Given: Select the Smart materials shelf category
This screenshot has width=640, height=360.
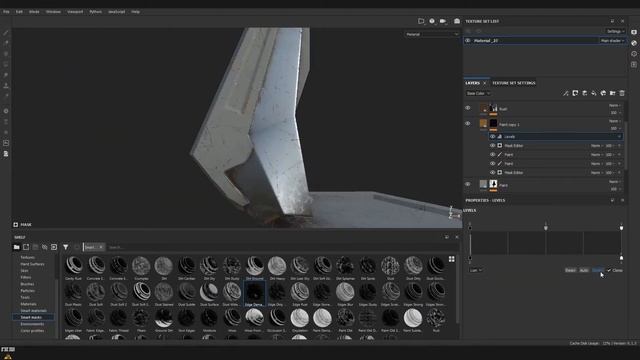Looking at the screenshot, I should (x=33, y=311).
